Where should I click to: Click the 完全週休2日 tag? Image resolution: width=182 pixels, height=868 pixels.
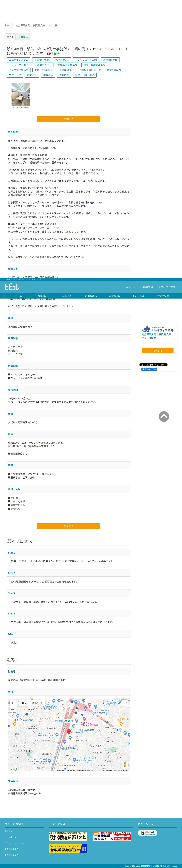tap(62, 60)
